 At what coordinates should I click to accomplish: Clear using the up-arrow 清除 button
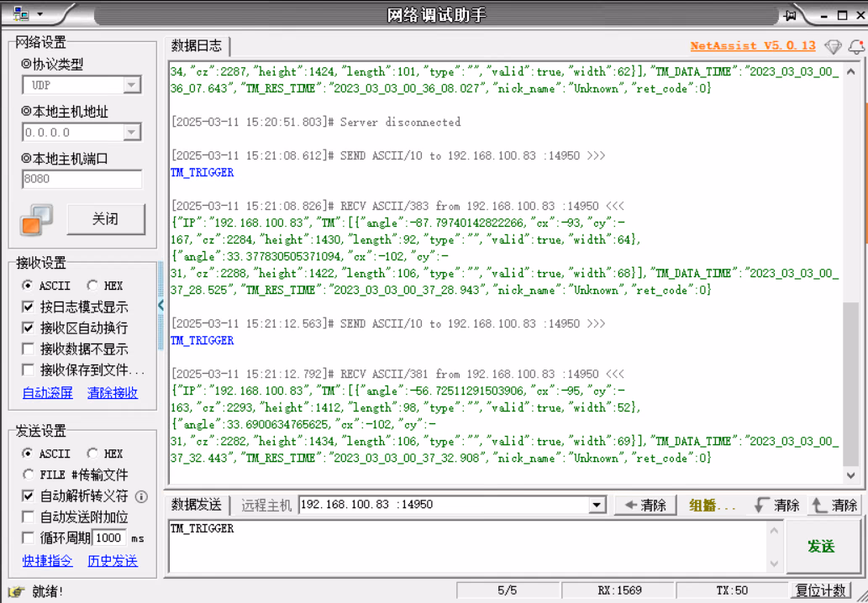(x=834, y=505)
